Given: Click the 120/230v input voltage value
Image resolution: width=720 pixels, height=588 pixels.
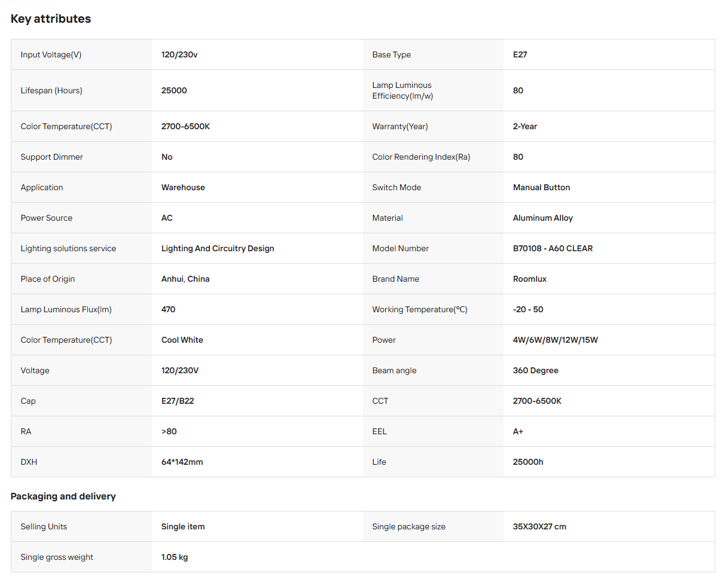Looking at the screenshot, I should point(179,54).
